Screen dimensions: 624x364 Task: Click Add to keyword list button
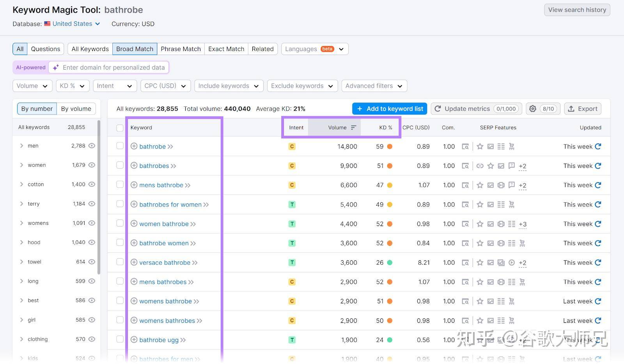pyautogui.click(x=390, y=109)
